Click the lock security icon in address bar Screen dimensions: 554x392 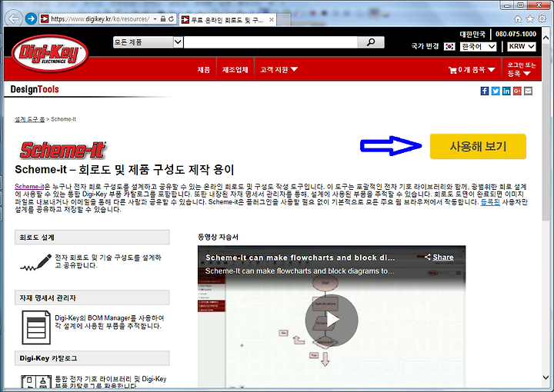[x=163, y=18]
